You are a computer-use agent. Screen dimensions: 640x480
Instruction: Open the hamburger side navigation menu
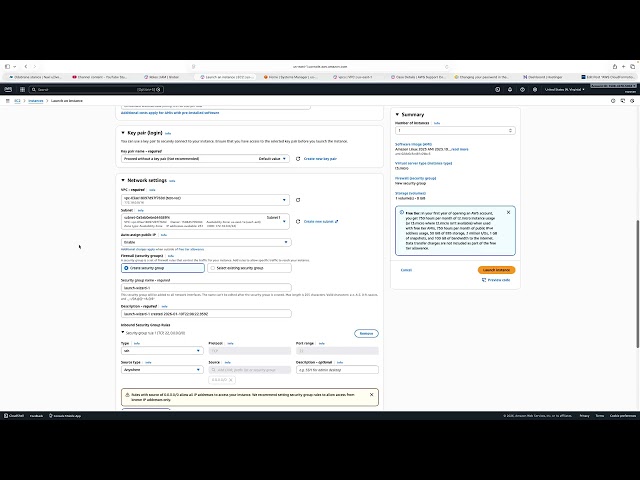point(7,101)
